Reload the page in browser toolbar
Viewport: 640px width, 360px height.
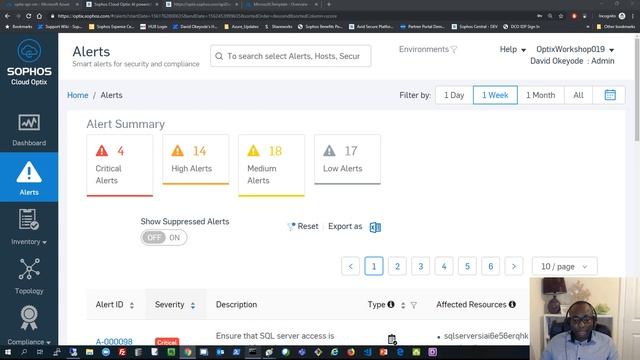(x=29, y=16)
